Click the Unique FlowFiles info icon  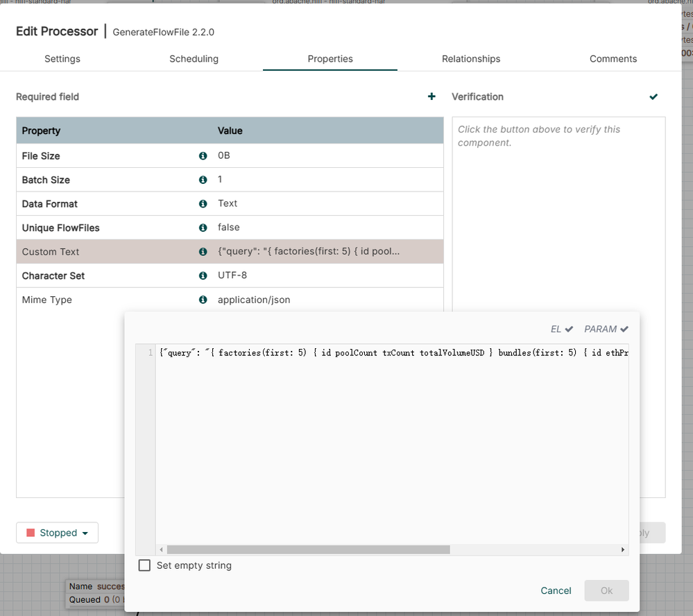coord(203,228)
